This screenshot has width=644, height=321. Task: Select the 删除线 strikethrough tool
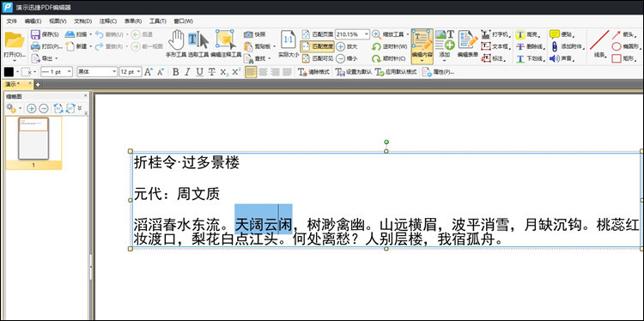[x=530, y=46]
